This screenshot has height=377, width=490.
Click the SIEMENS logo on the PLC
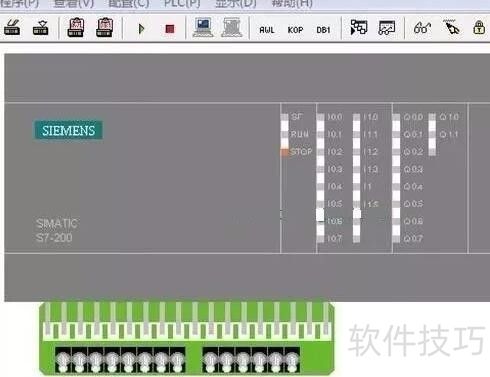68,130
